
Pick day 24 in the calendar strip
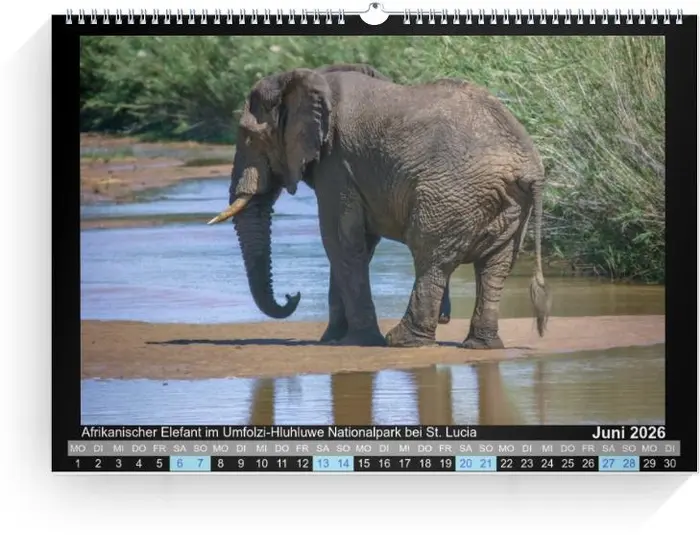(x=547, y=463)
